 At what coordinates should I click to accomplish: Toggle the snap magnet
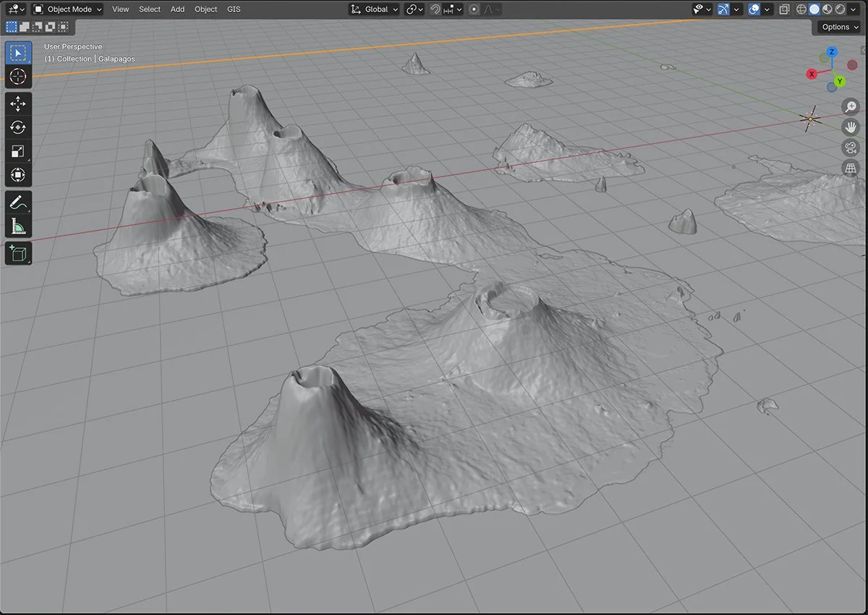tap(435, 9)
